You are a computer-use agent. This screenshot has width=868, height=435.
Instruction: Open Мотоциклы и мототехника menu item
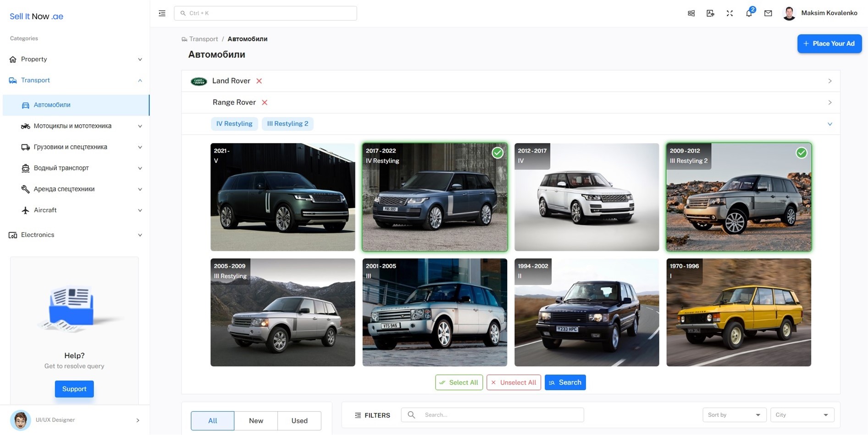[72, 126]
